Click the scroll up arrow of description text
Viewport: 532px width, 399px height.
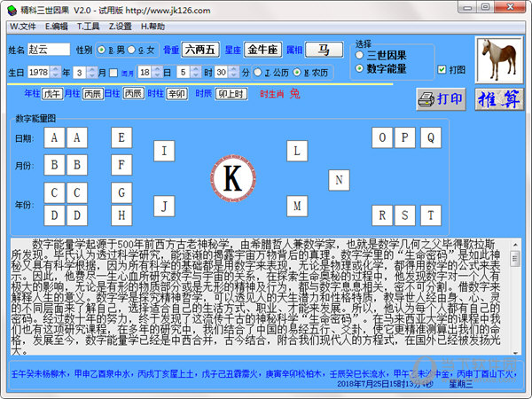[x=515, y=245]
